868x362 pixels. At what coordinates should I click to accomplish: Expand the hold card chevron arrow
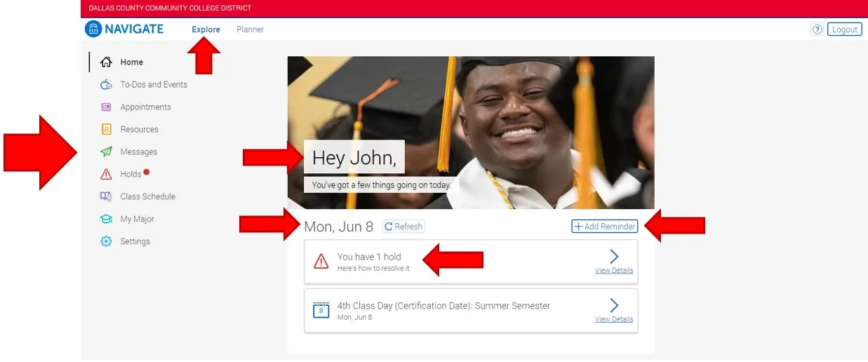click(x=614, y=257)
